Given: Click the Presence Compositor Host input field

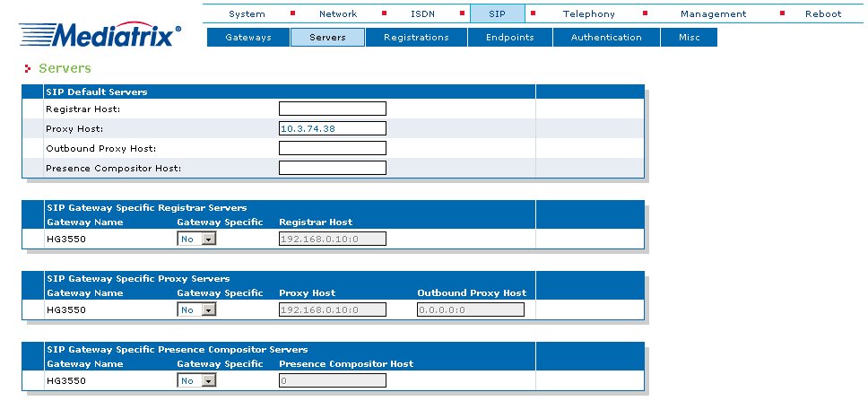Looking at the screenshot, I should tap(332, 168).
